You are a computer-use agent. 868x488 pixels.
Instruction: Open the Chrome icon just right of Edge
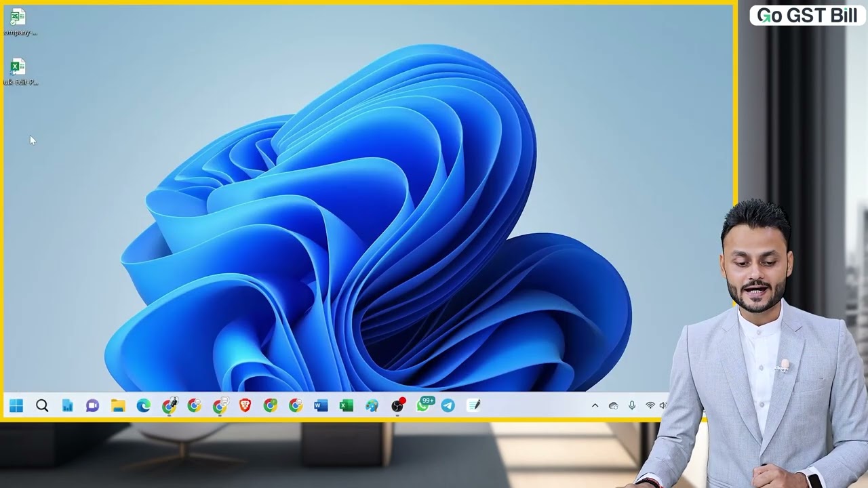[169, 405]
